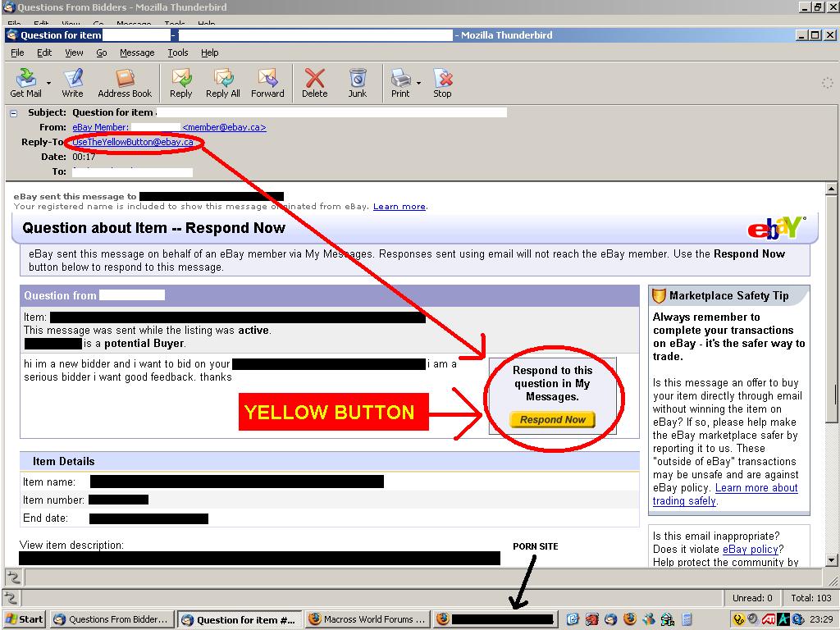Screen dimensions: 840x630
Task: Switch to 'Macross World Forums' Firefox taskbar button
Action: (367, 619)
